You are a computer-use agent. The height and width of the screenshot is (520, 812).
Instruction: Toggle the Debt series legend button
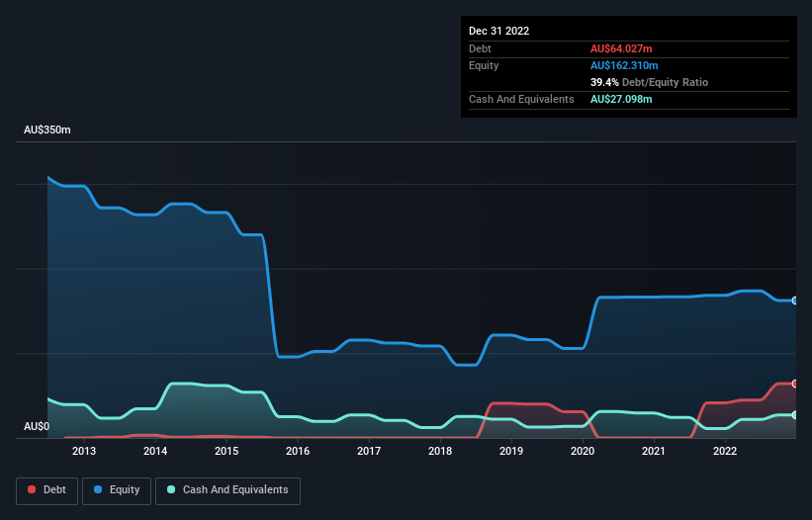46,490
